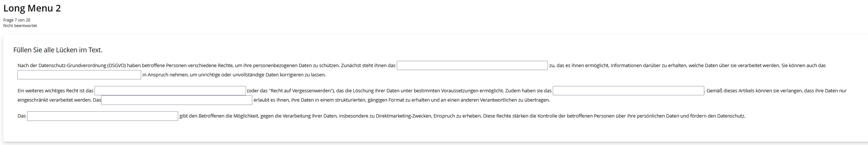Image resolution: width=868 pixels, height=145 pixels.
Task: Click the phrase "unrichtige oder unvollständige Daten"
Action: tap(238, 75)
